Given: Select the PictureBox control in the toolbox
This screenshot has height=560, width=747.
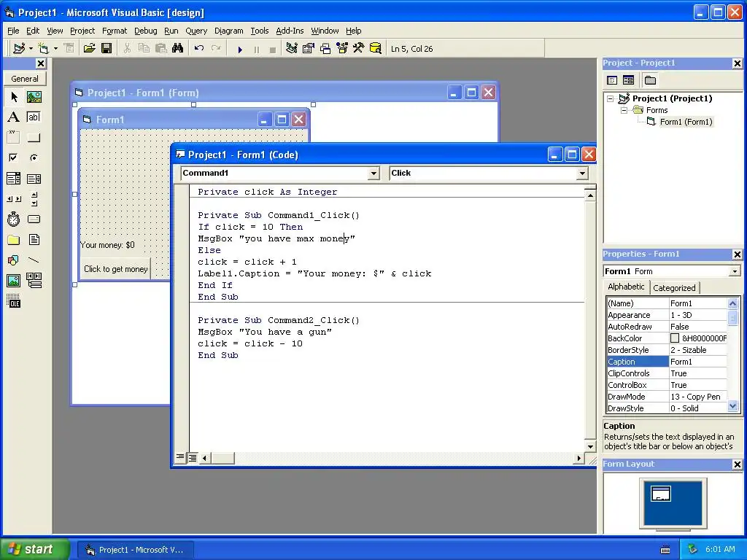Looking at the screenshot, I should (34, 97).
